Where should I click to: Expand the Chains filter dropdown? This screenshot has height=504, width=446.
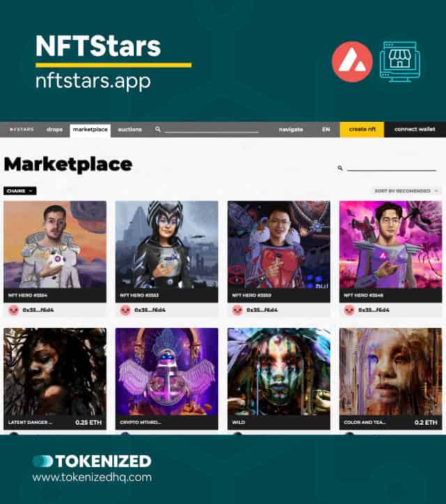[20, 191]
